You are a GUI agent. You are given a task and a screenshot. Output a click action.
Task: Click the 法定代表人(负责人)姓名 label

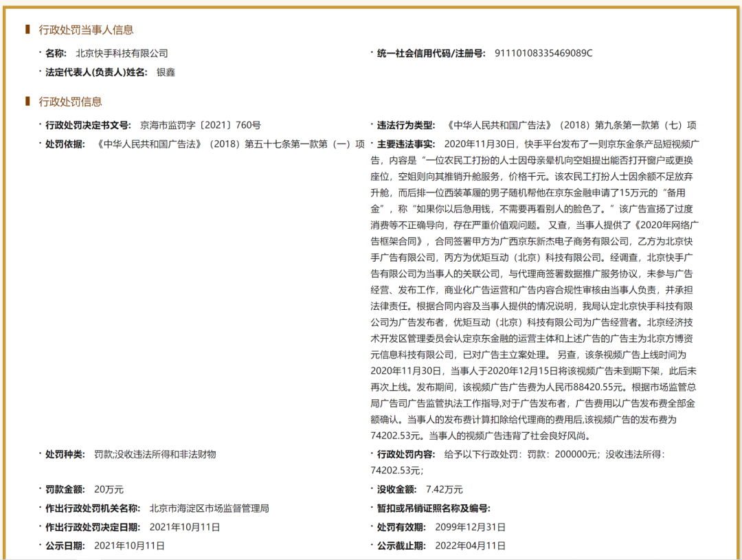pos(96,72)
